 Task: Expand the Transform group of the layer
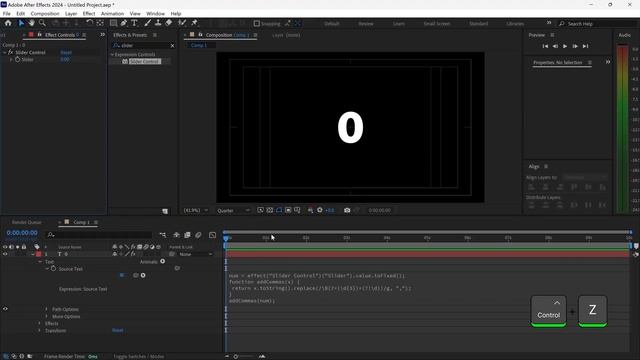(40, 331)
